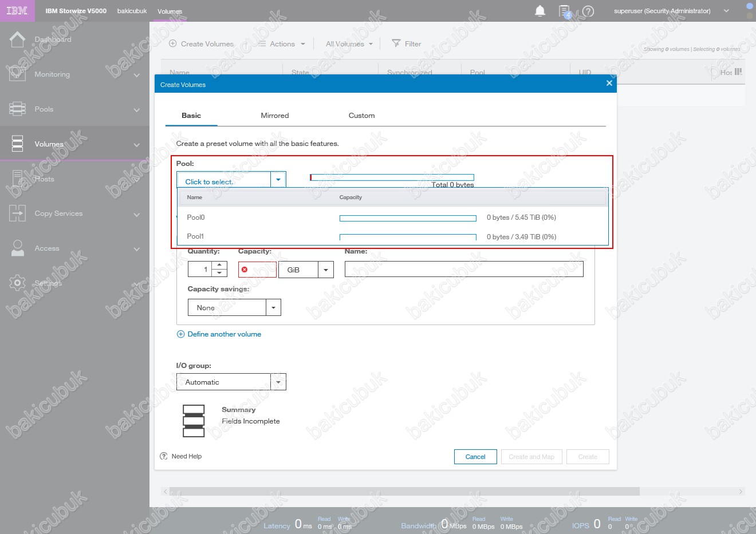Open the GiB capacity unit dropdown
The image size is (756, 534).
326,270
